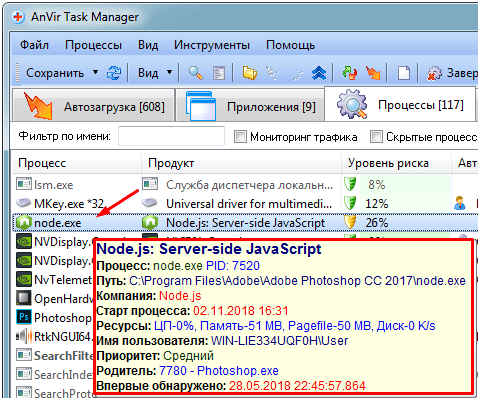Open the Файл menu
The image size is (478, 398).
[34, 45]
